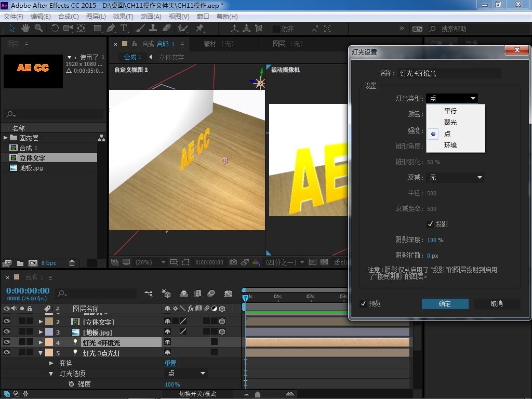Toggle the 投影 shadow checkbox
The image size is (532, 399).
click(430, 224)
